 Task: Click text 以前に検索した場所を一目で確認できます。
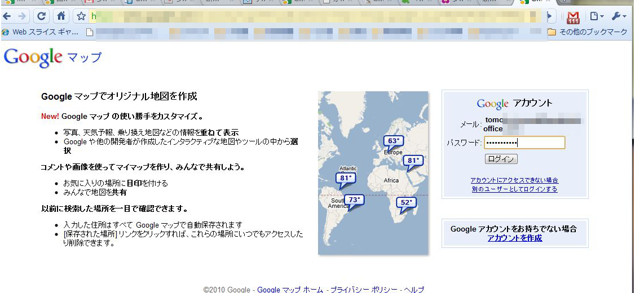[x=114, y=208]
